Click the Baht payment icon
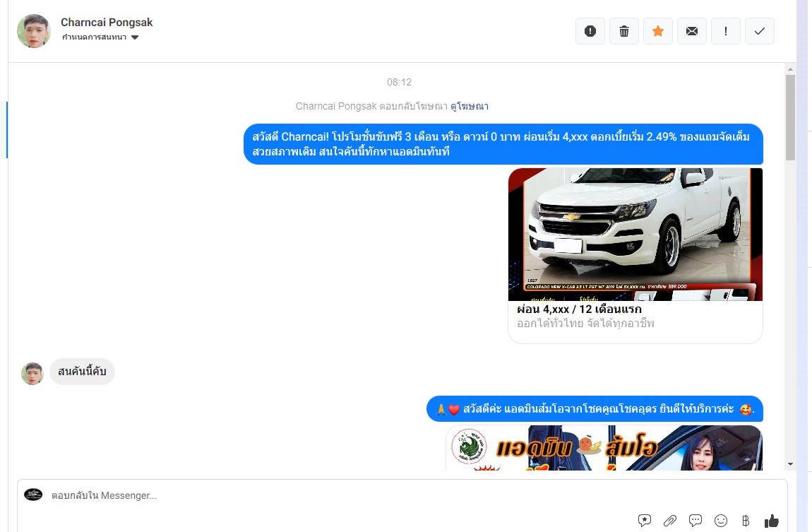This screenshot has width=812, height=532. click(746, 521)
